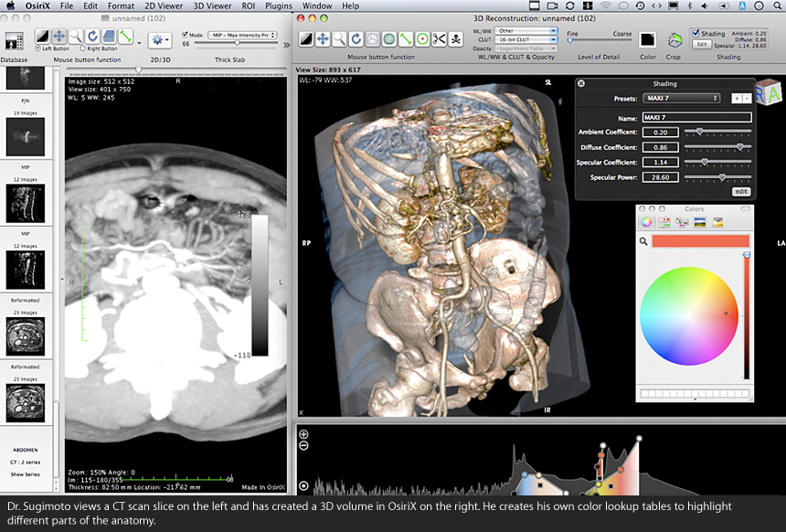This screenshot has width=786, height=532.
Task: Open the WL/WW Other dropdown
Action: [x=526, y=30]
